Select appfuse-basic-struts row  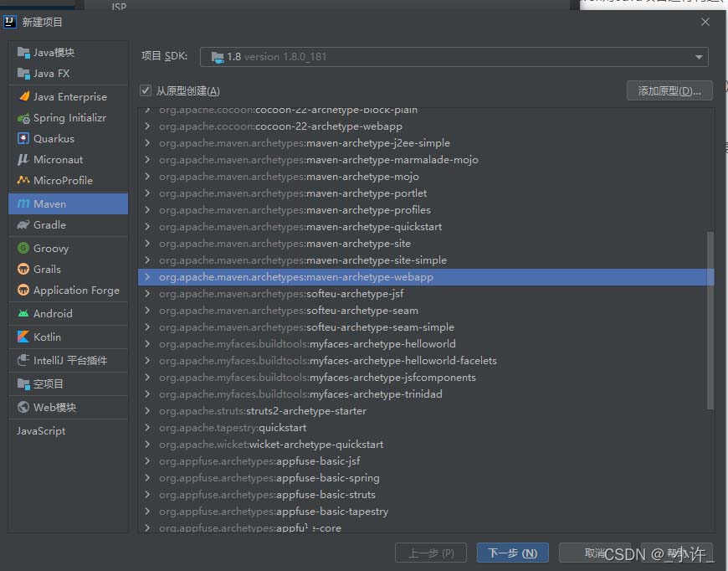click(426, 494)
